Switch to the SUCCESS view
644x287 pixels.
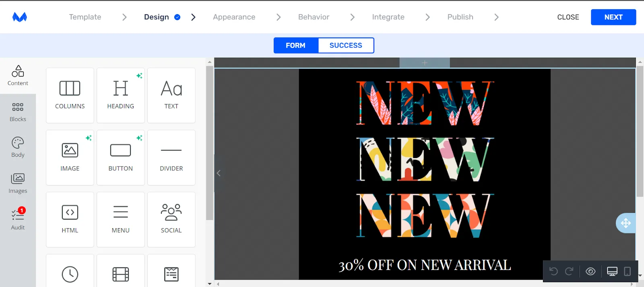tap(346, 46)
